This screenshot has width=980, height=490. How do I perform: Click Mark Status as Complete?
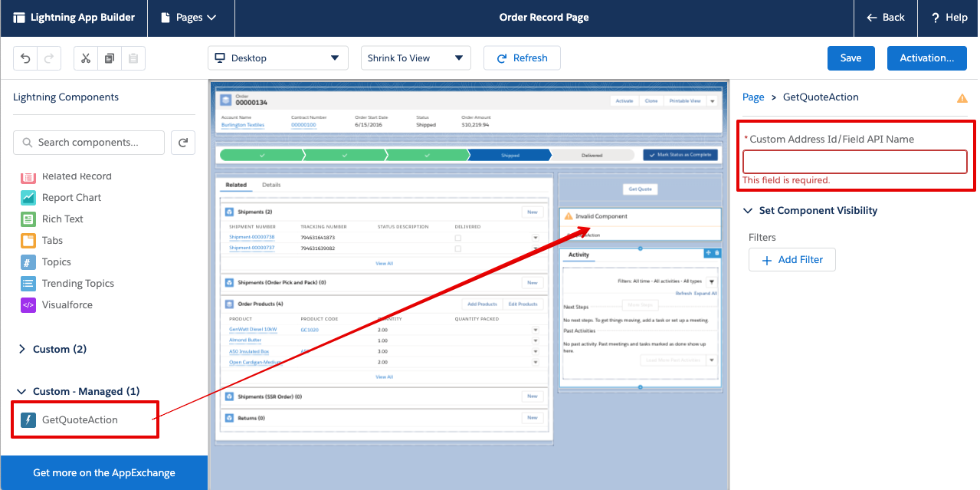680,155
